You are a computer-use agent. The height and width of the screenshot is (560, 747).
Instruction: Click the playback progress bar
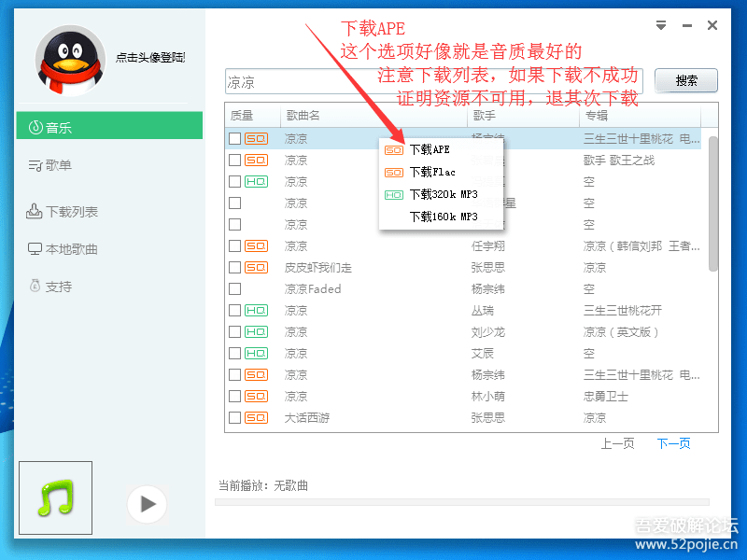(x=461, y=502)
